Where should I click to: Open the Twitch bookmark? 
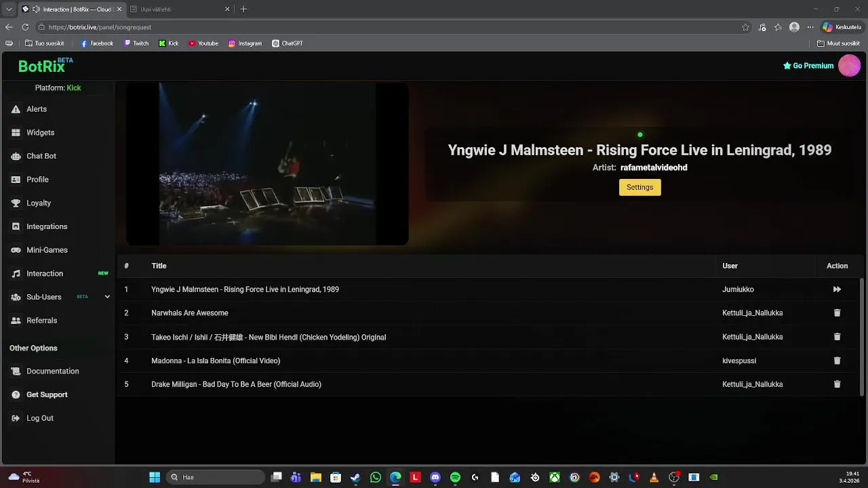point(136,43)
